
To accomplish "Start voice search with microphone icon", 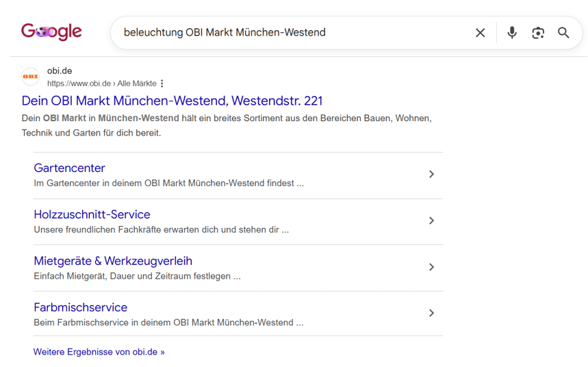I will point(512,33).
